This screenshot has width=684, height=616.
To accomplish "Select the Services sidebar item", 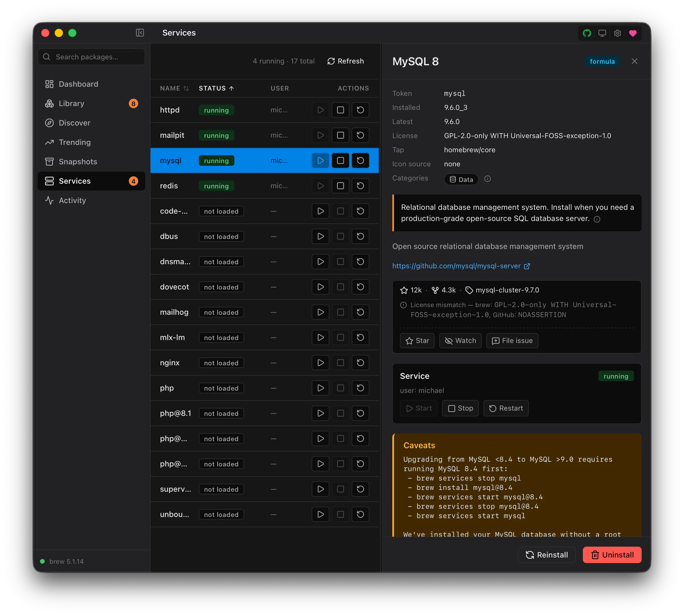I will click(x=91, y=181).
